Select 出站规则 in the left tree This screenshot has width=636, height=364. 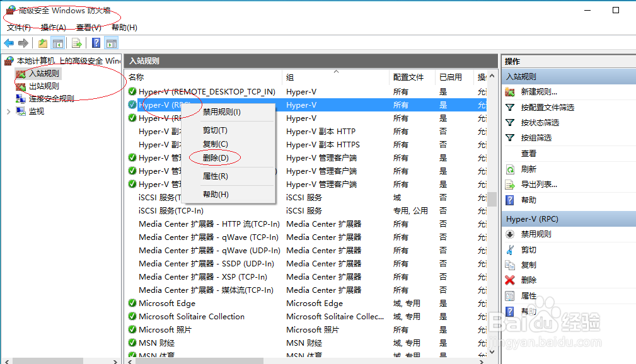[43, 86]
